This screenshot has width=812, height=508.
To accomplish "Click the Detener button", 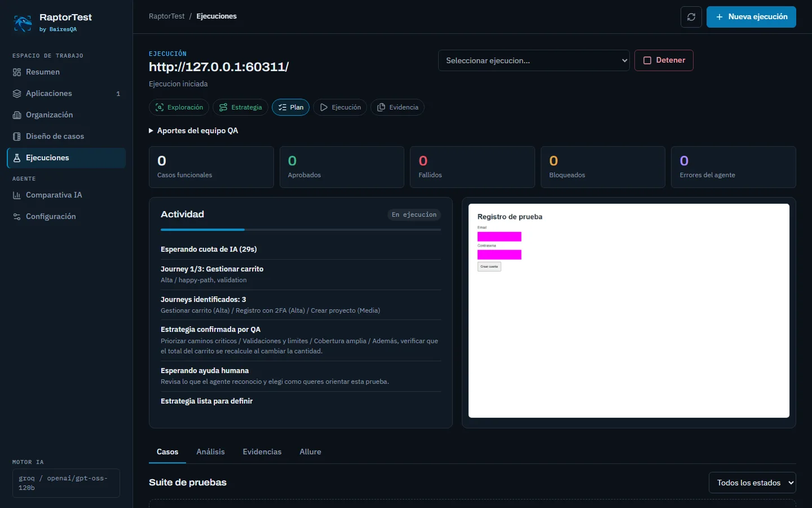I will 664,60.
